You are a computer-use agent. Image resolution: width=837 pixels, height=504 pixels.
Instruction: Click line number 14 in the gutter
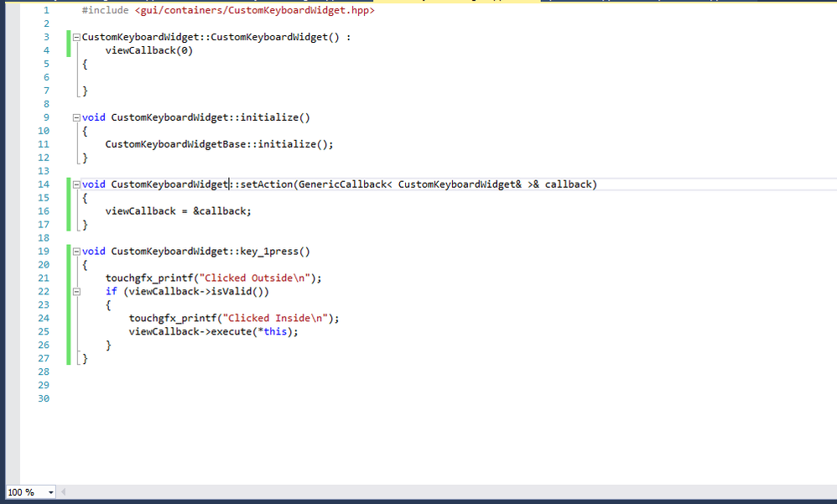point(44,184)
